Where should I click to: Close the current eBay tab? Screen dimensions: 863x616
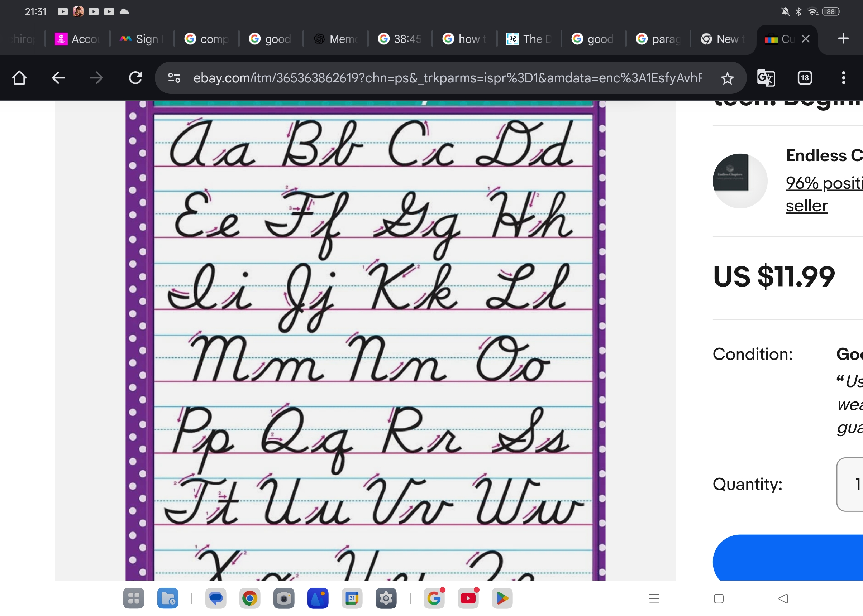[x=806, y=39]
